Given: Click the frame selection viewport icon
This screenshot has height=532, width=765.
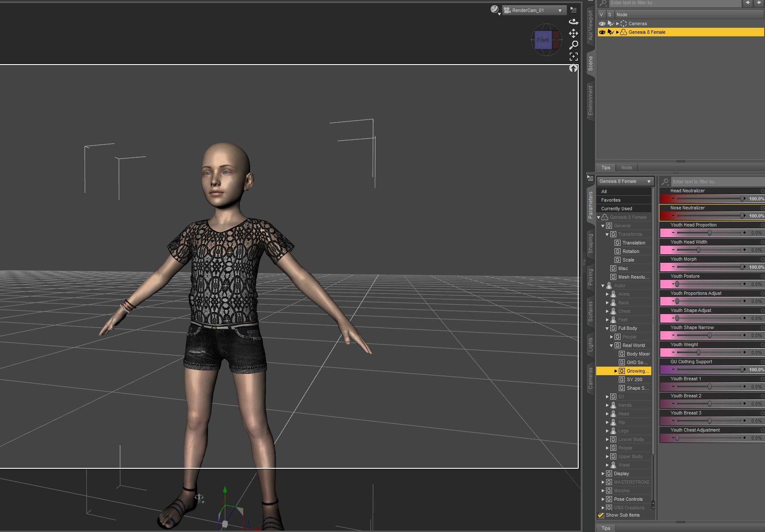Looking at the screenshot, I should tap(574, 56).
